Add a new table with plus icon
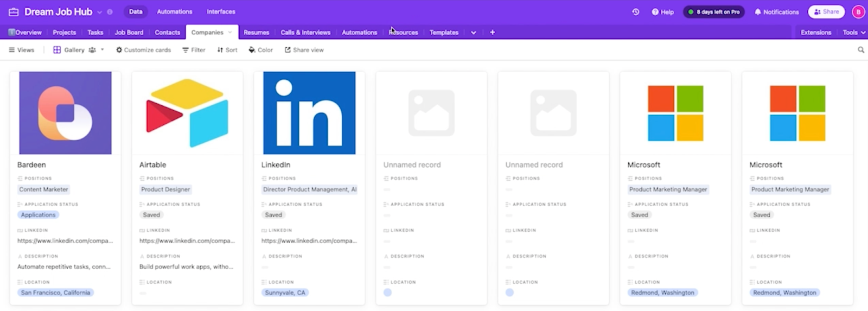Image resolution: width=868 pixels, height=311 pixels. [493, 33]
